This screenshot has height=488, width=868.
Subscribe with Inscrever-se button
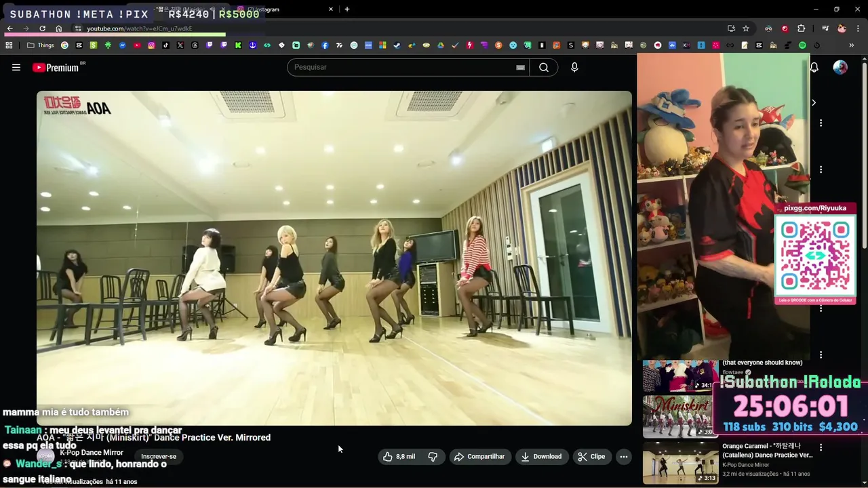[x=159, y=457]
